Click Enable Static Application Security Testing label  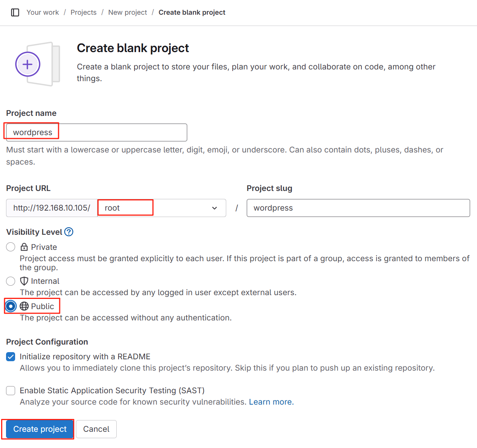(112, 391)
